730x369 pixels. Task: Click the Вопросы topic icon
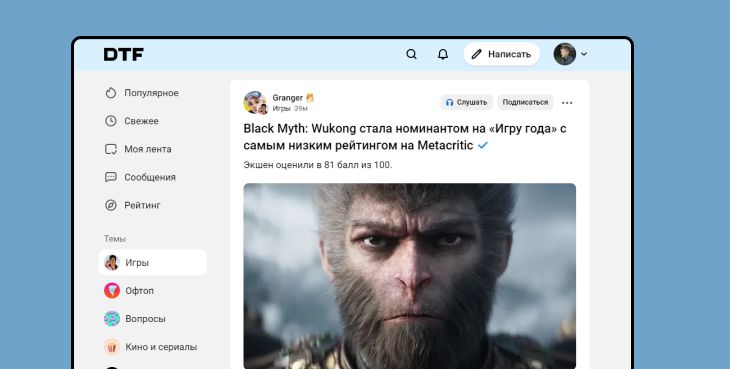click(x=112, y=319)
